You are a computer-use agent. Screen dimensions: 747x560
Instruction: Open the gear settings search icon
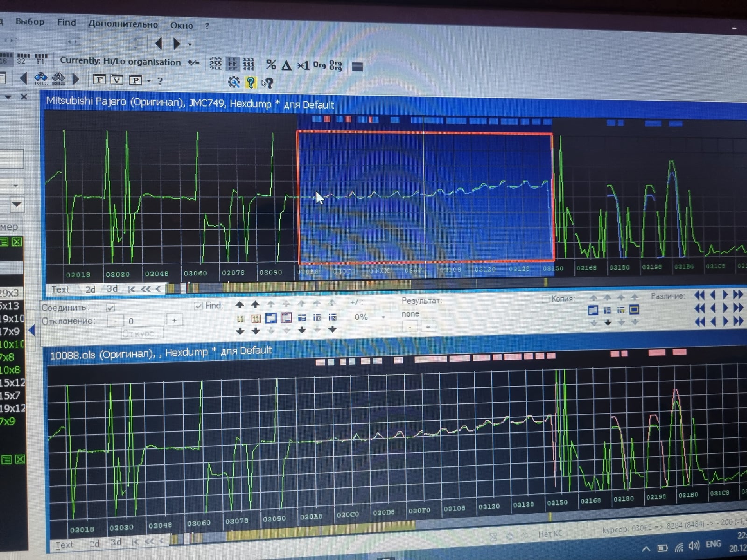pos(233,82)
